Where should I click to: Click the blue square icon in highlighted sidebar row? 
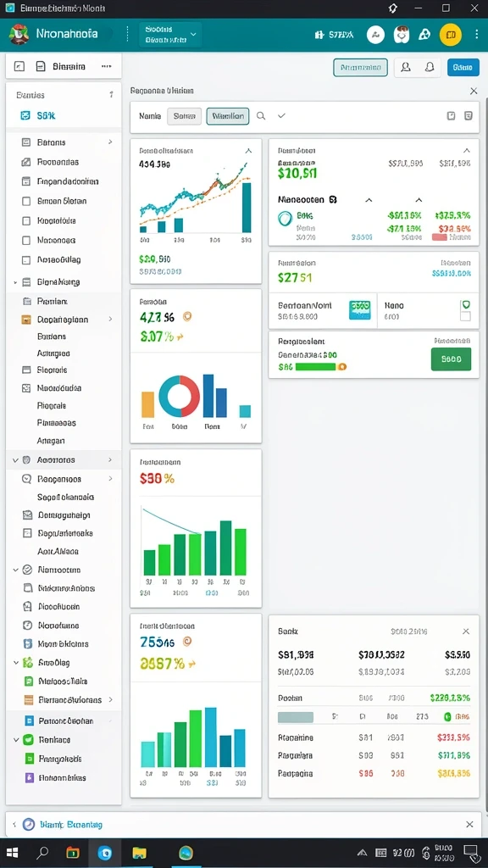30,721
